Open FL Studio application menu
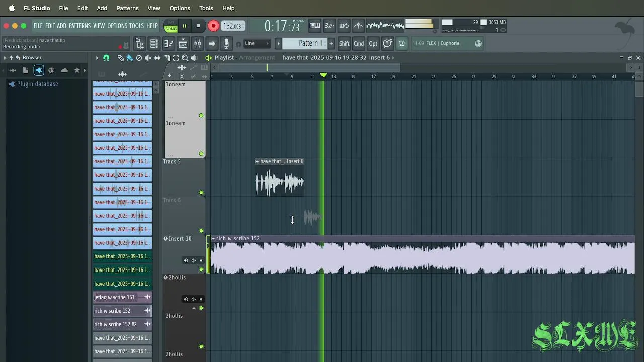The height and width of the screenshot is (362, 644). pyautogui.click(x=37, y=8)
